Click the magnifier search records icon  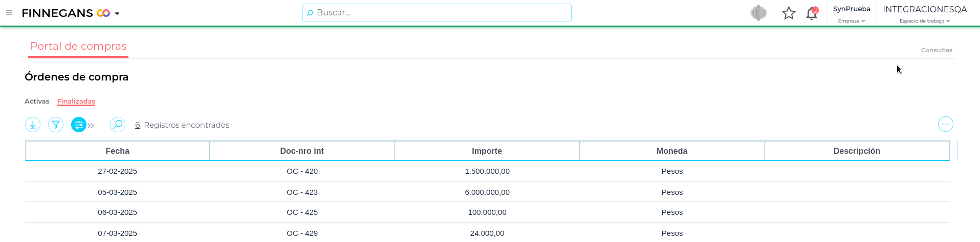118,125
